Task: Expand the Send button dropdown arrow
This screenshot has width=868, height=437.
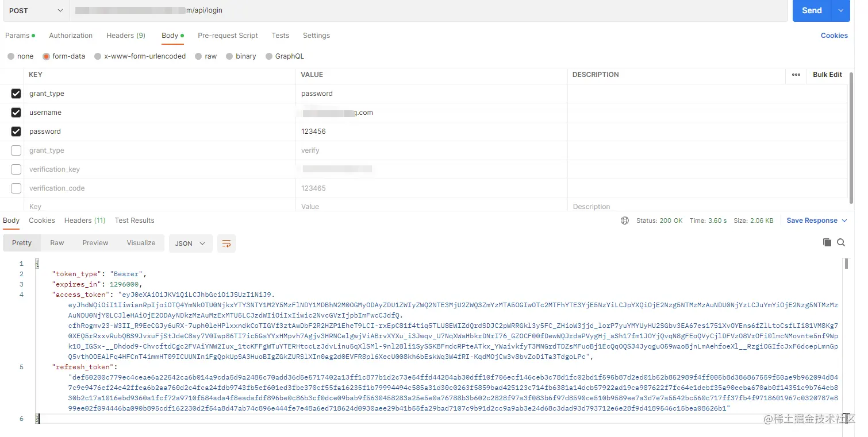Action: point(841,10)
